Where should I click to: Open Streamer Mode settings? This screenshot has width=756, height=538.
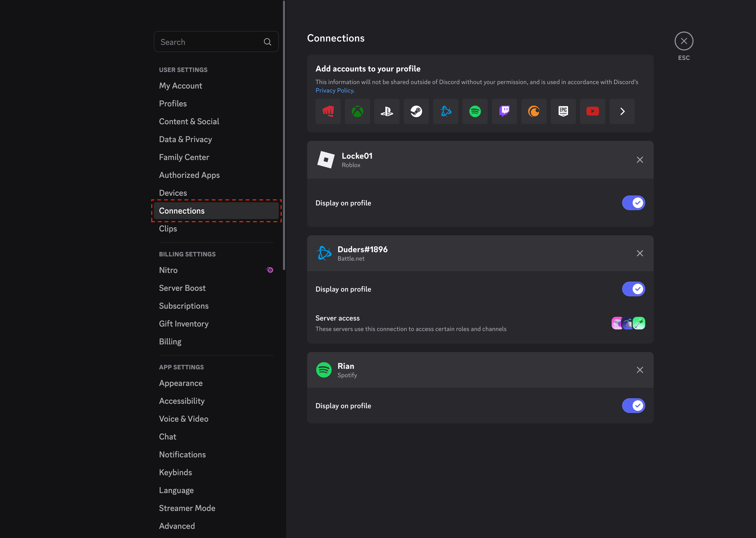216,509
